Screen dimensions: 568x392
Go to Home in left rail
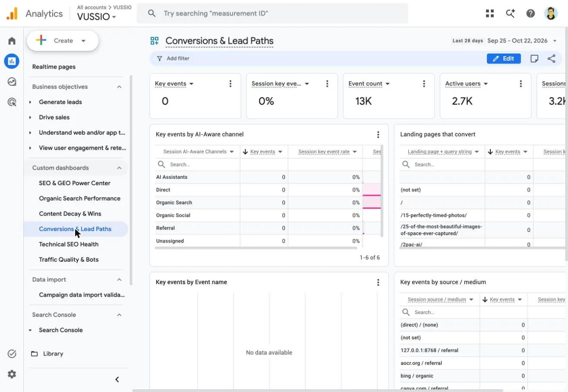tap(12, 41)
